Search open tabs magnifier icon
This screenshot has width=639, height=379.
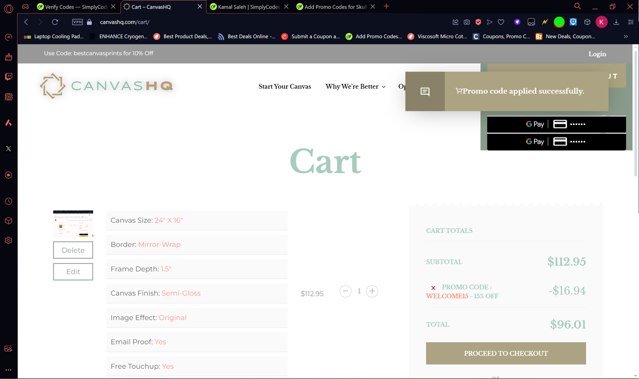tap(577, 6)
